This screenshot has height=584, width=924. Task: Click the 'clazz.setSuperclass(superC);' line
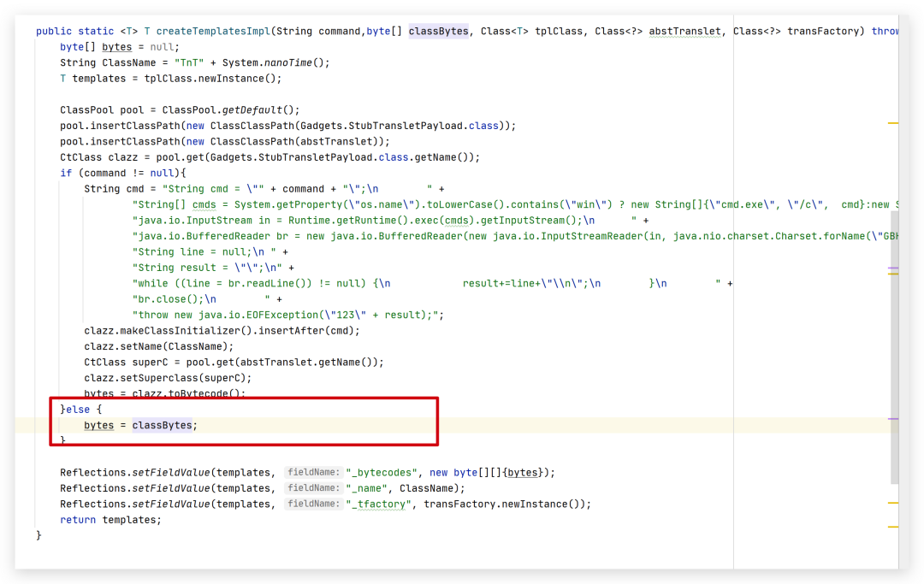(168, 379)
